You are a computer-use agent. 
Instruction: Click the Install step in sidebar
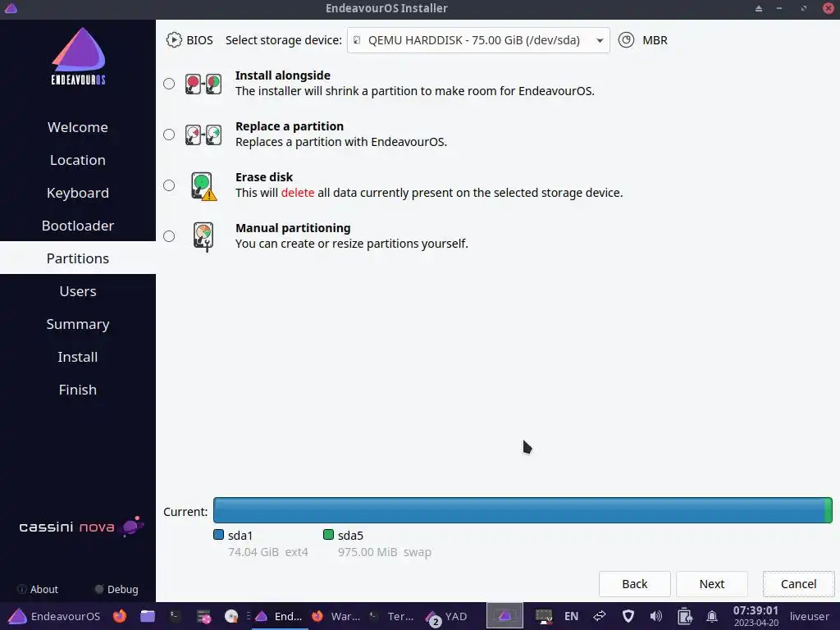(x=78, y=357)
